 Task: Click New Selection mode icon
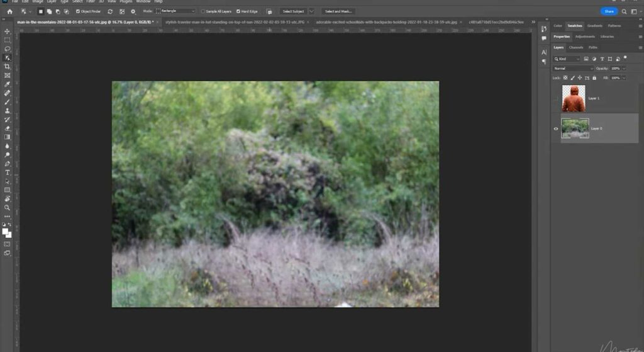[41, 11]
